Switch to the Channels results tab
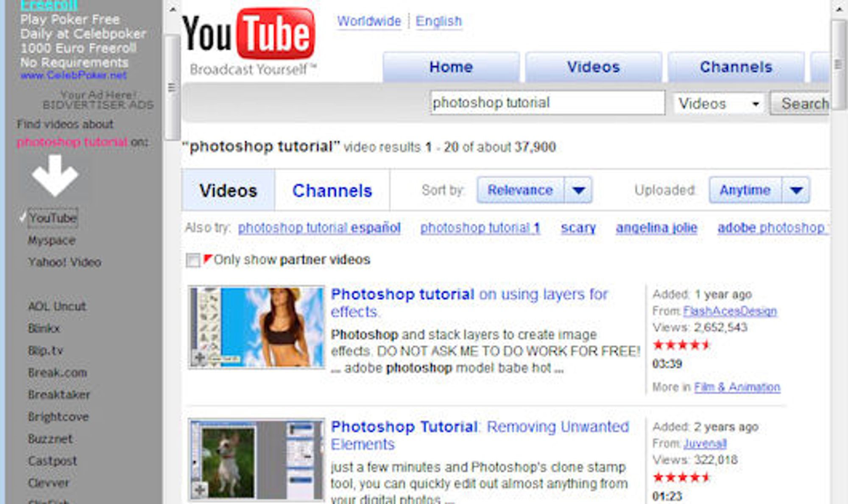 coord(332,190)
